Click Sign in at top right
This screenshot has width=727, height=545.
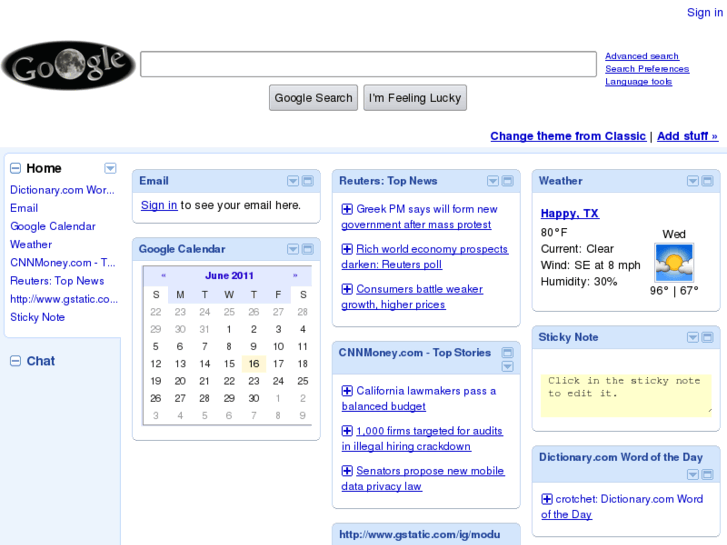[x=705, y=13]
